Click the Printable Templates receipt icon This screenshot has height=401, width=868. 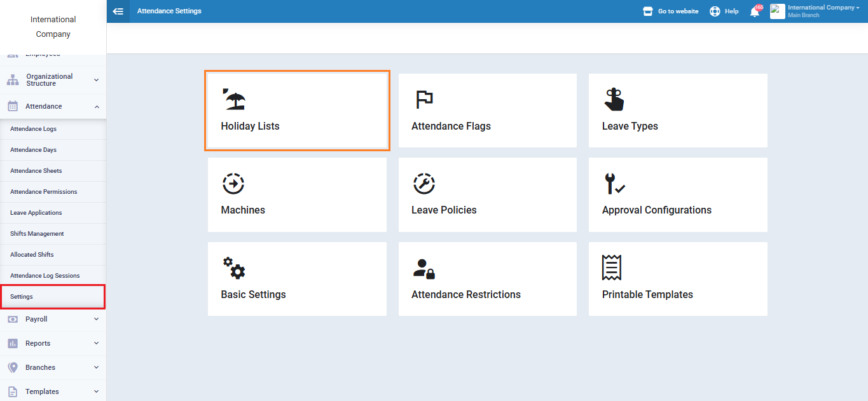point(611,268)
